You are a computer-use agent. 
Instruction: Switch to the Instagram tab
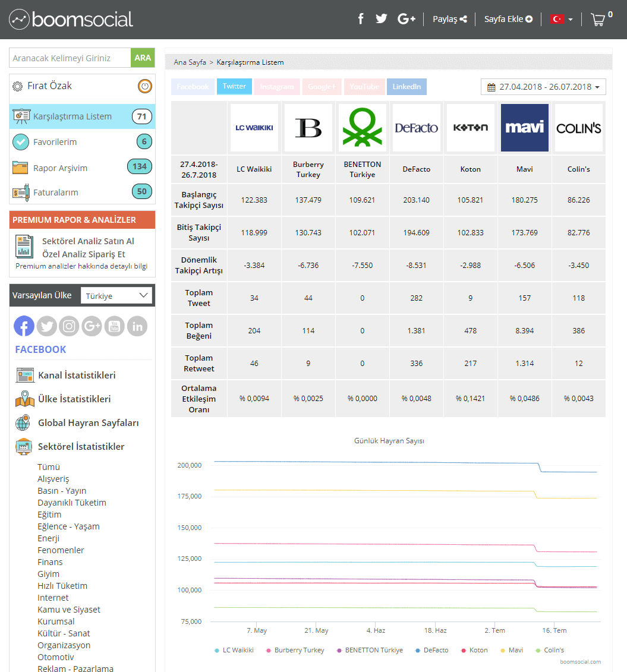[277, 87]
